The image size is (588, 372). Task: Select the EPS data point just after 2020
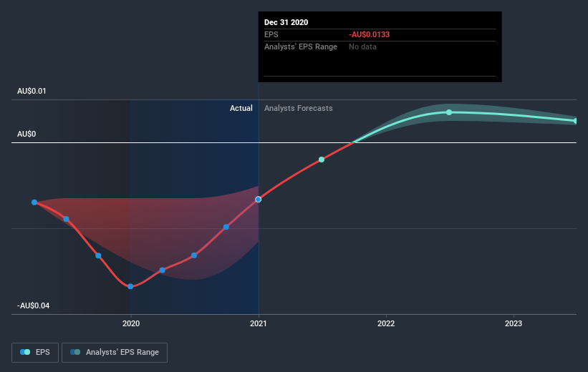point(162,270)
